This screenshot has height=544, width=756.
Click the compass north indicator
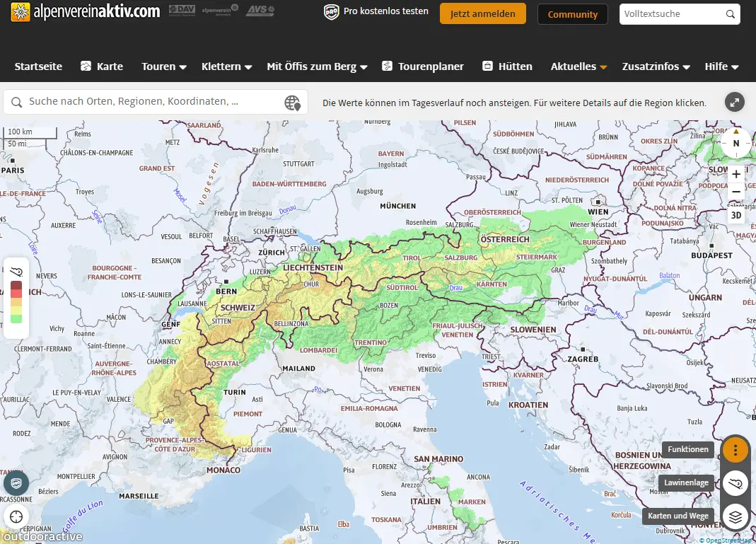(735, 142)
